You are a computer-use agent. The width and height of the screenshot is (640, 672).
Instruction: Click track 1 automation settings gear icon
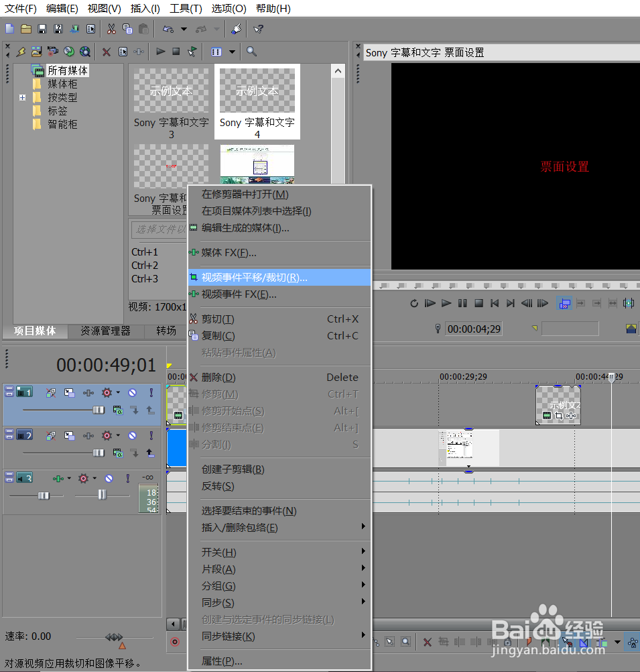click(x=107, y=392)
